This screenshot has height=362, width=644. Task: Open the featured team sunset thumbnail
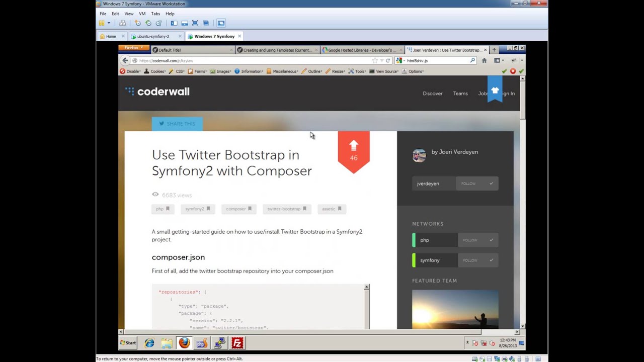(x=455, y=309)
